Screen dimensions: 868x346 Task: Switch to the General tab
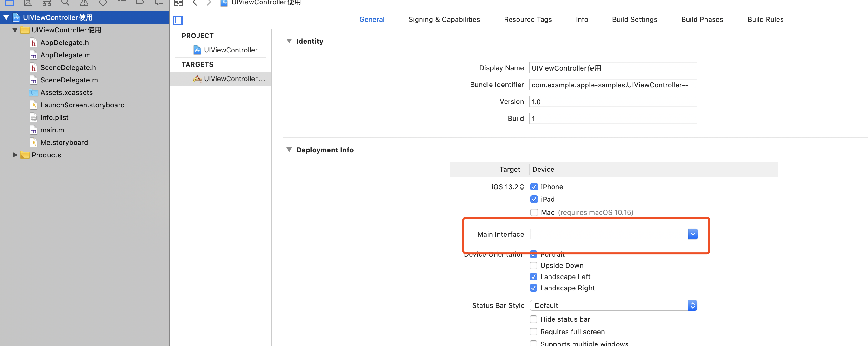372,19
